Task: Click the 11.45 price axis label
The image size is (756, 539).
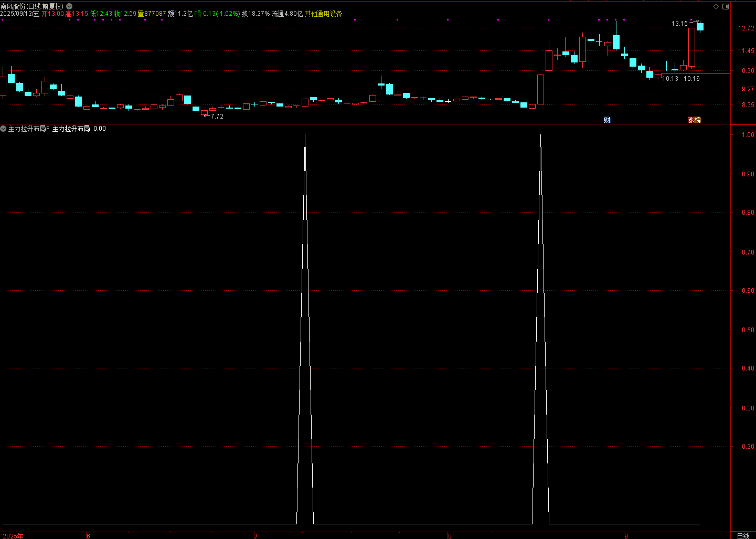Action: coord(746,51)
